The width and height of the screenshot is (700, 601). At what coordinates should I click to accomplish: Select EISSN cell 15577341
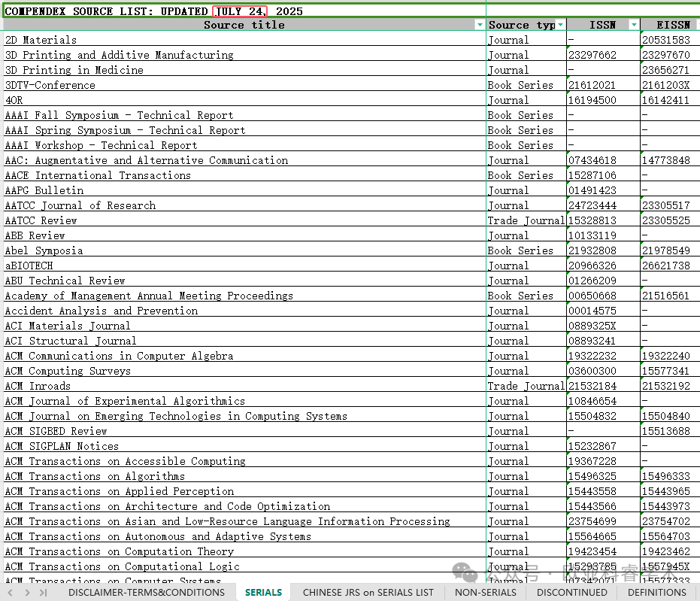point(670,371)
